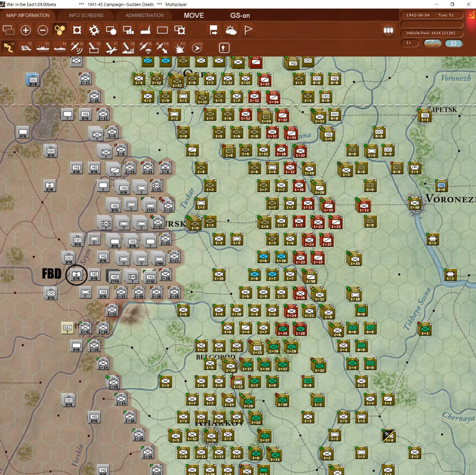
Task: Select the F2 rail move icon
Action: coord(26,48)
